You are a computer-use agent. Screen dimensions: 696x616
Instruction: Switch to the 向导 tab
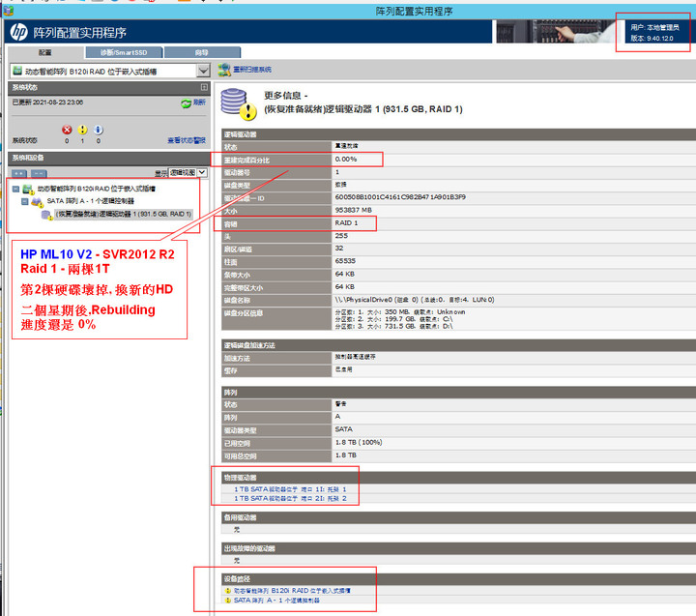coord(202,52)
